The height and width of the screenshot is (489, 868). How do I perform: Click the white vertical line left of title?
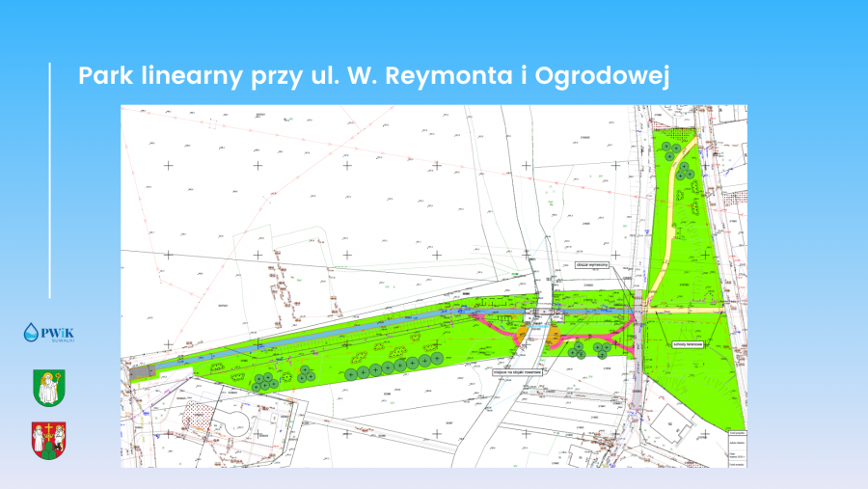click(x=49, y=178)
